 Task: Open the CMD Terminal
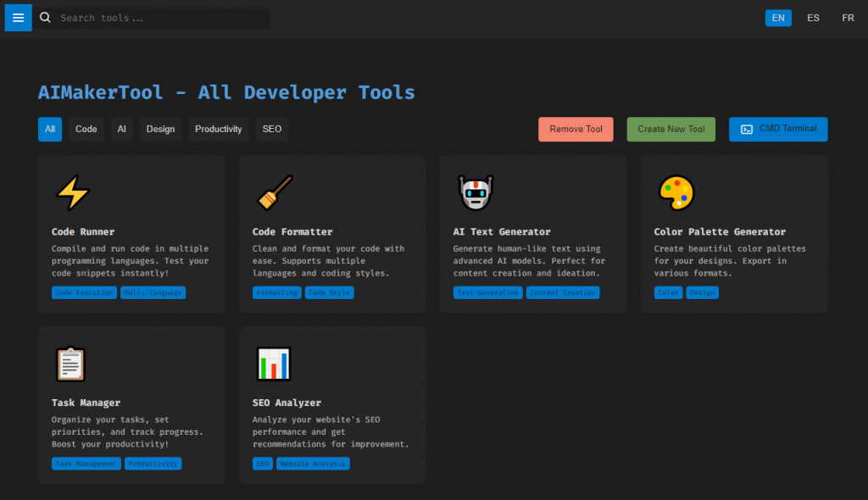778,130
